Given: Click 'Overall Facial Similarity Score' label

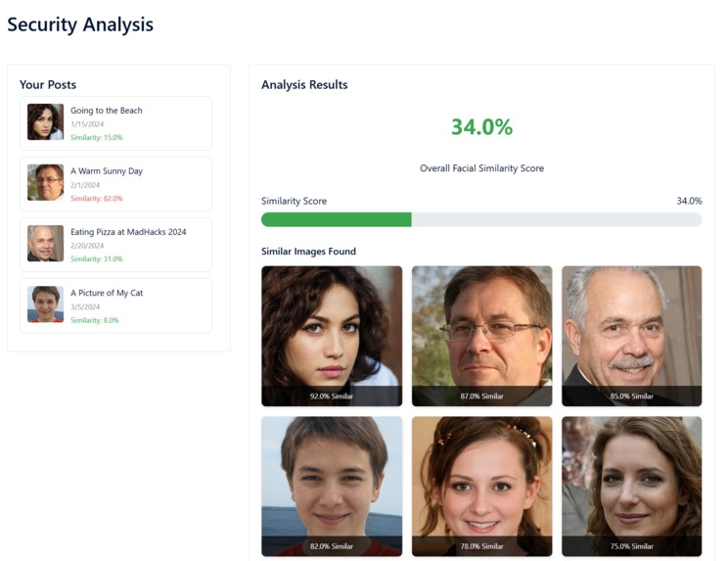Looking at the screenshot, I should pos(482,168).
